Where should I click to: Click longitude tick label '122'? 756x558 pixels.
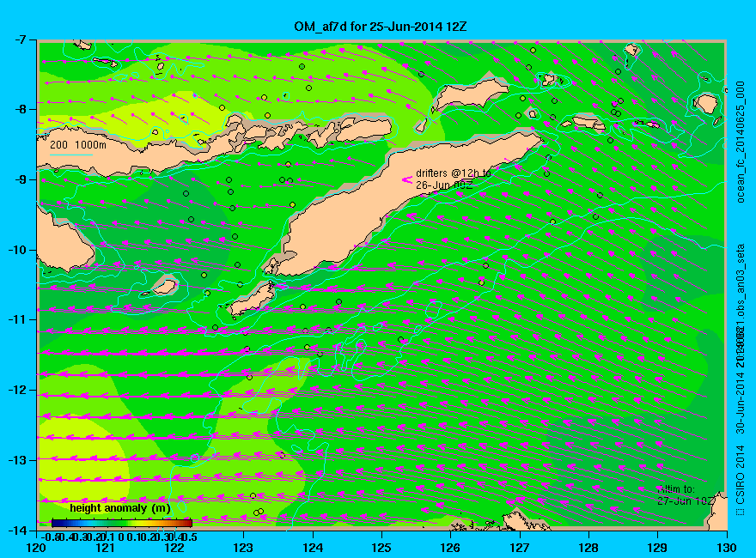point(174,548)
